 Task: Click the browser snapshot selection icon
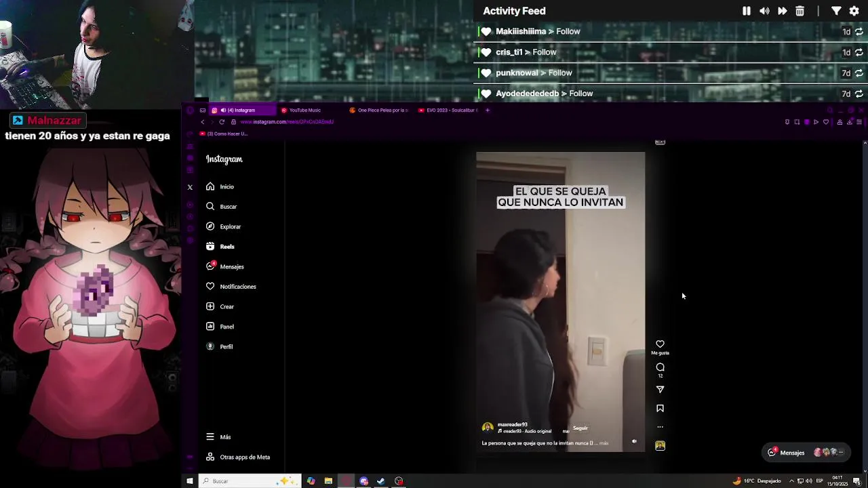[x=797, y=122]
